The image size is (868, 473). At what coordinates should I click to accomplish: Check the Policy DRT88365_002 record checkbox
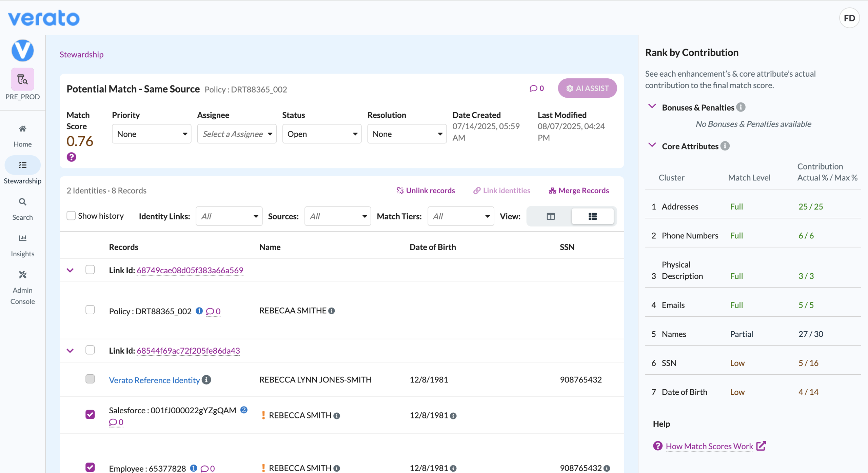point(90,310)
